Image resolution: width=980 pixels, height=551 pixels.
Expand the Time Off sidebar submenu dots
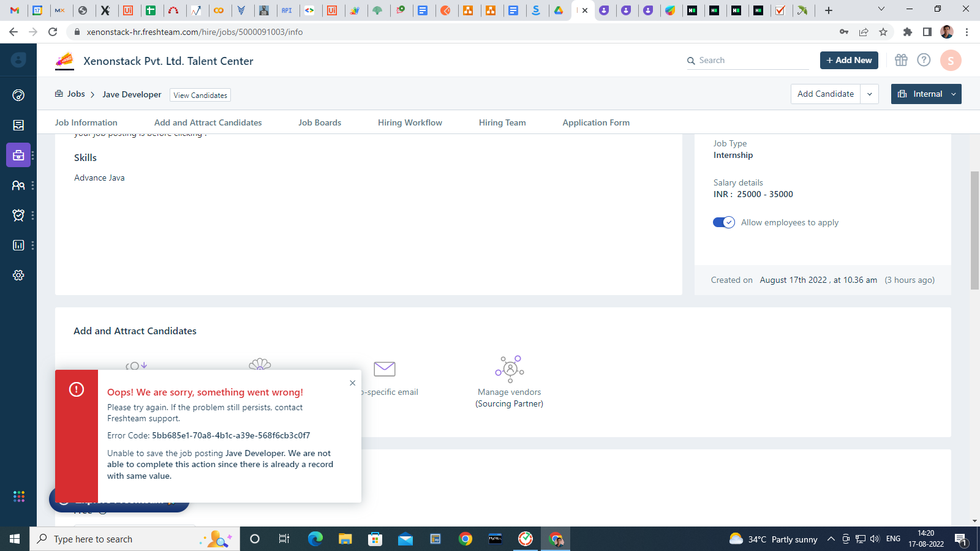(x=32, y=215)
